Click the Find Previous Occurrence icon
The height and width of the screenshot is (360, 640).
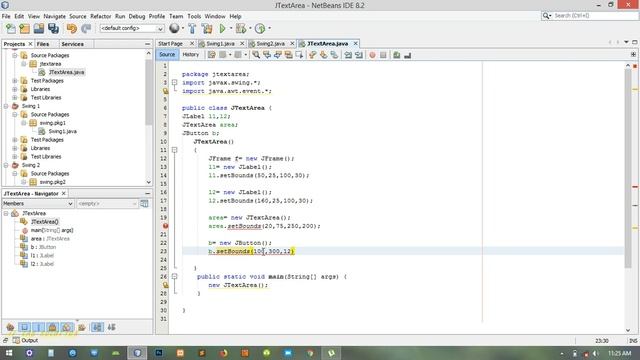267,55
